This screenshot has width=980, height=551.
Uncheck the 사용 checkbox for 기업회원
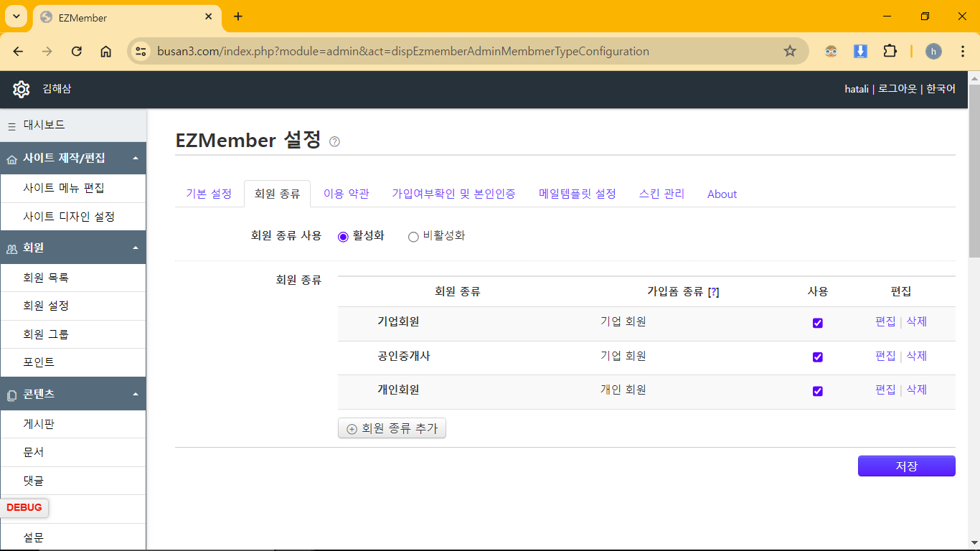pyautogui.click(x=818, y=323)
